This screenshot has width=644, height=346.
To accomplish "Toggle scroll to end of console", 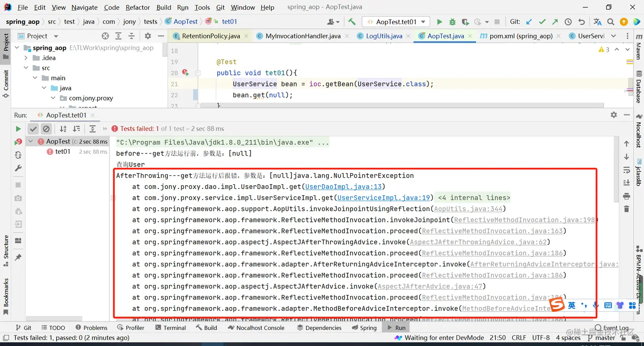I will (626, 183).
